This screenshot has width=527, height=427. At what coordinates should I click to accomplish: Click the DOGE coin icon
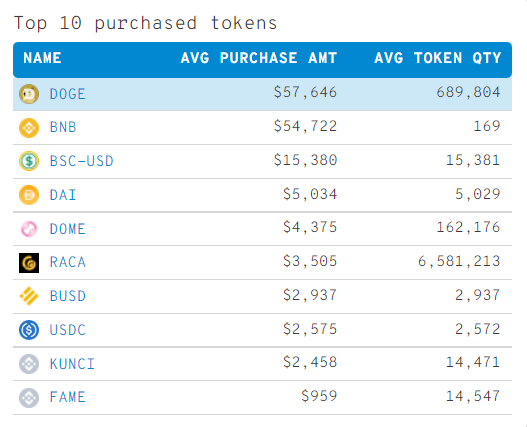pyautogui.click(x=29, y=94)
